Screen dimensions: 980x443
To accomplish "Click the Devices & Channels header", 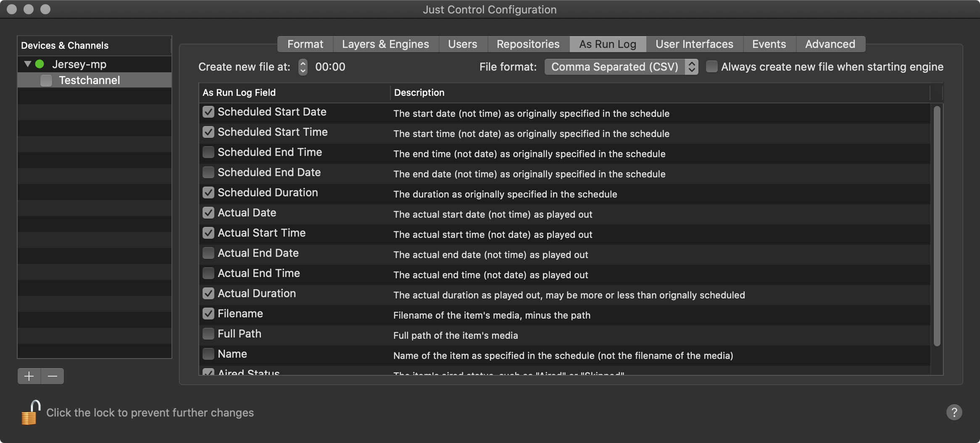I will [95, 45].
